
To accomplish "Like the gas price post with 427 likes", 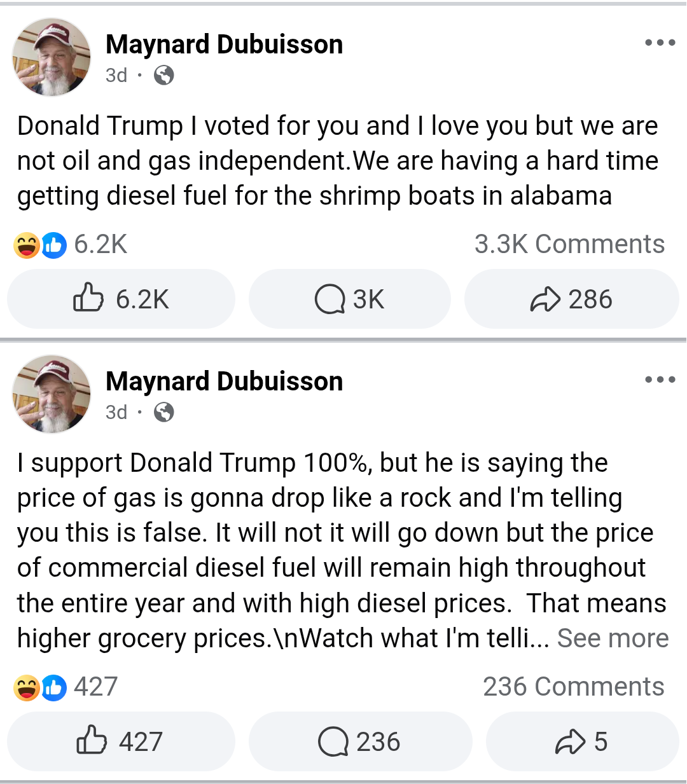I will coord(121,741).
